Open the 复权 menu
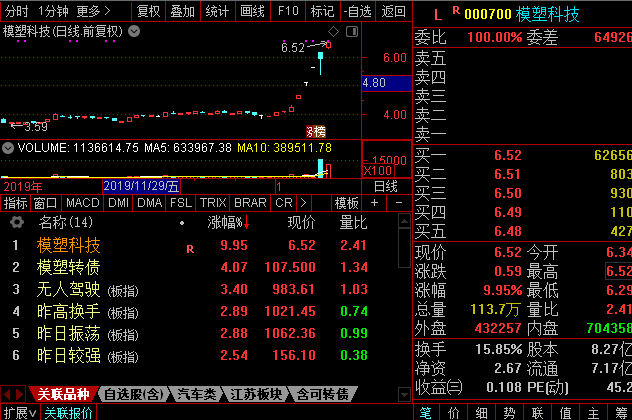The image size is (632, 420). click(148, 11)
